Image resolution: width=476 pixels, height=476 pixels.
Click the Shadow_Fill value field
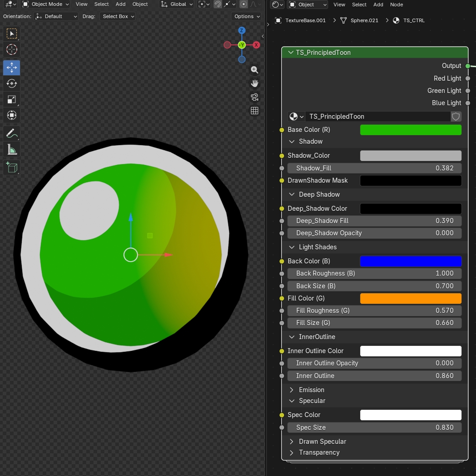click(x=374, y=168)
